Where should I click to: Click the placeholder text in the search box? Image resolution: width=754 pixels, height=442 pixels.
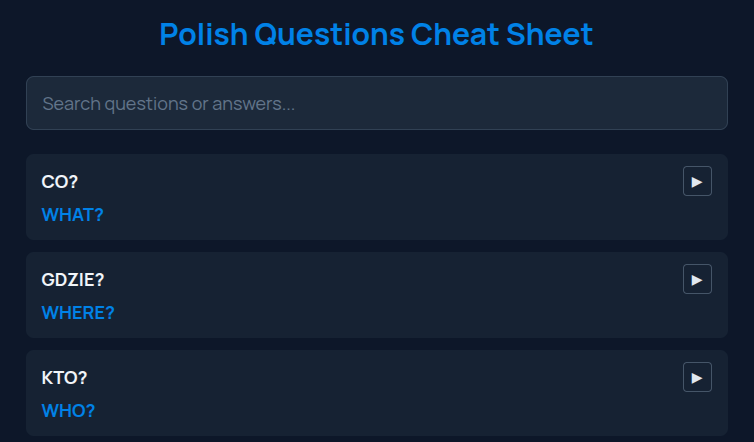click(168, 103)
